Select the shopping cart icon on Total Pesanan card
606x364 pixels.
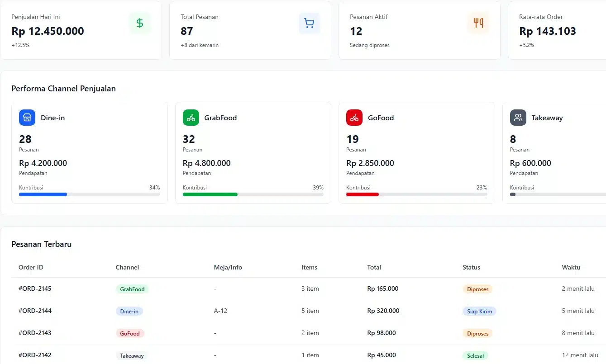pos(309,23)
